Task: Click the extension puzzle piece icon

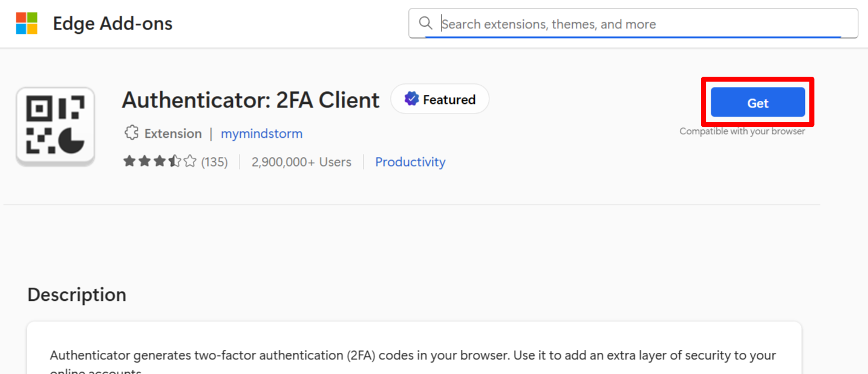Action: click(x=131, y=133)
